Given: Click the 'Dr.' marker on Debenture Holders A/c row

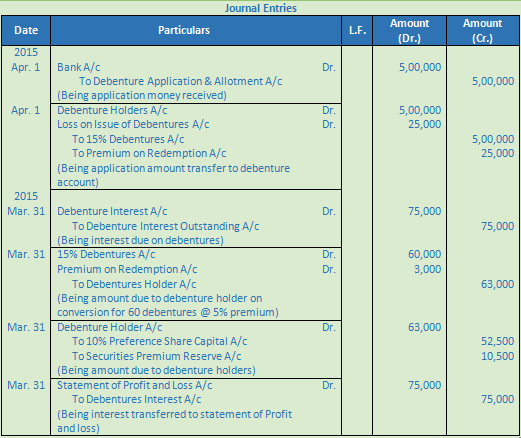Looking at the screenshot, I should coord(329,110).
